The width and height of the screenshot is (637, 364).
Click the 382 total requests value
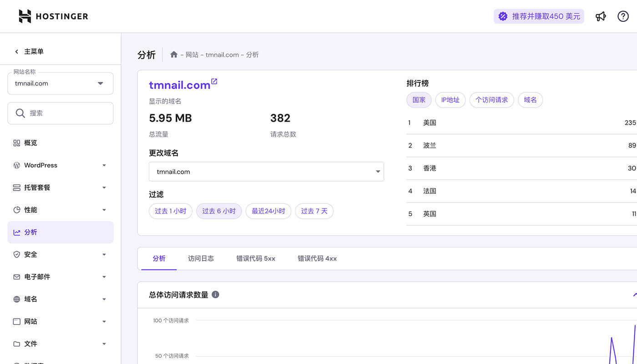(x=280, y=118)
